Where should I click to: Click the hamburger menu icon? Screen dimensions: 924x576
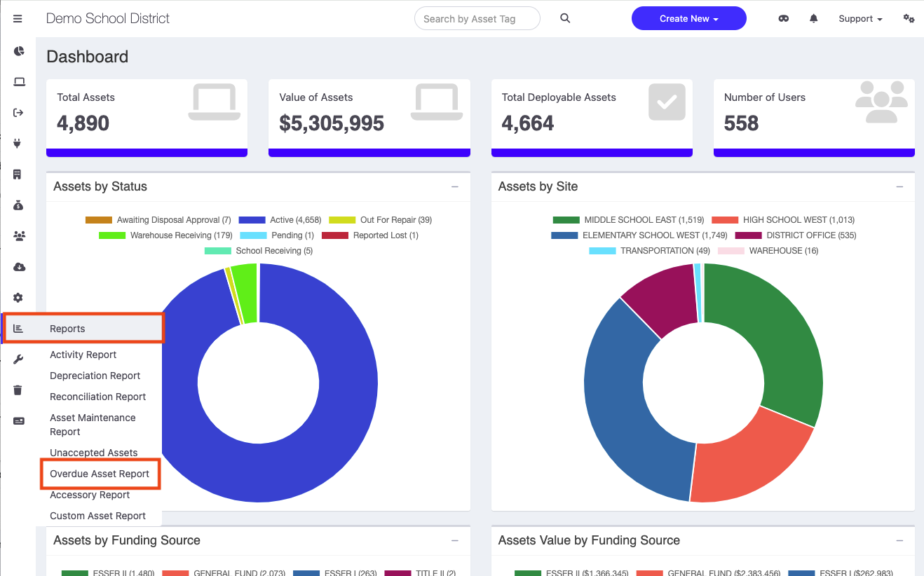click(18, 19)
